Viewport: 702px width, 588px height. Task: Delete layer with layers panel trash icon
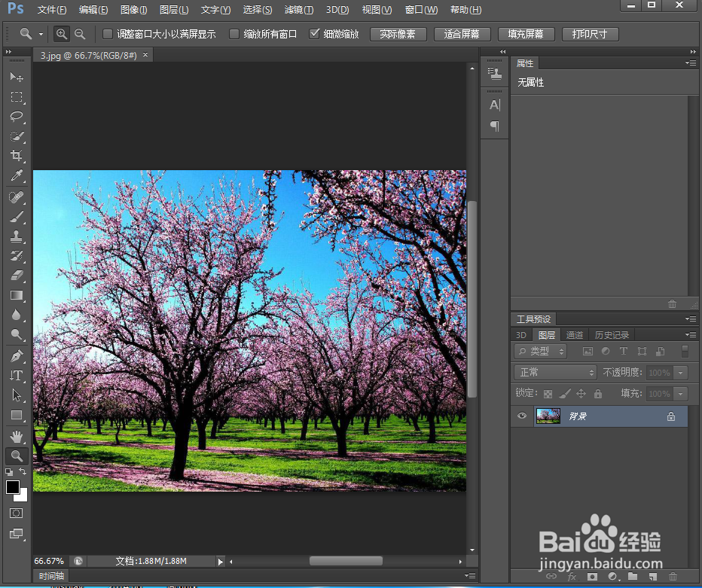pos(673,577)
